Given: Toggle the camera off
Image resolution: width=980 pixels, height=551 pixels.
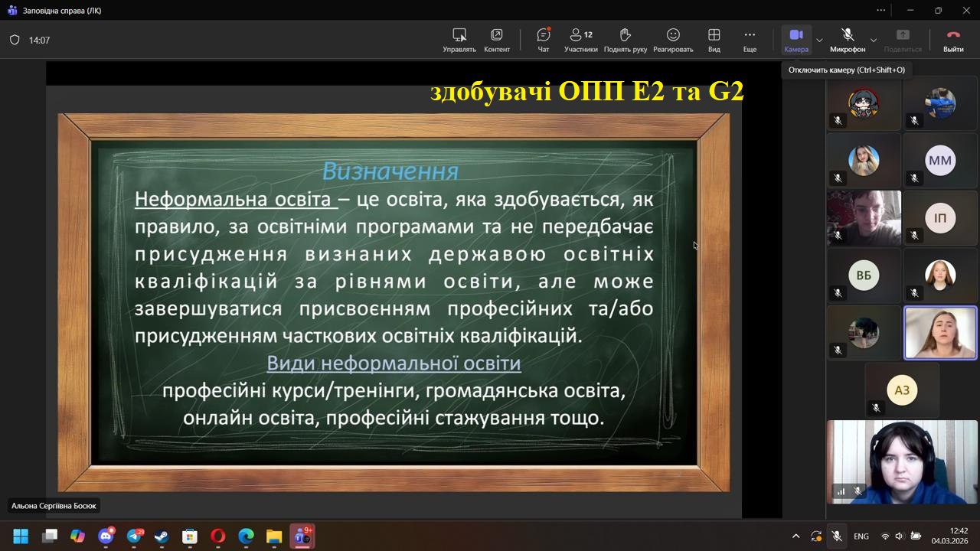Looking at the screenshot, I should 795,40.
